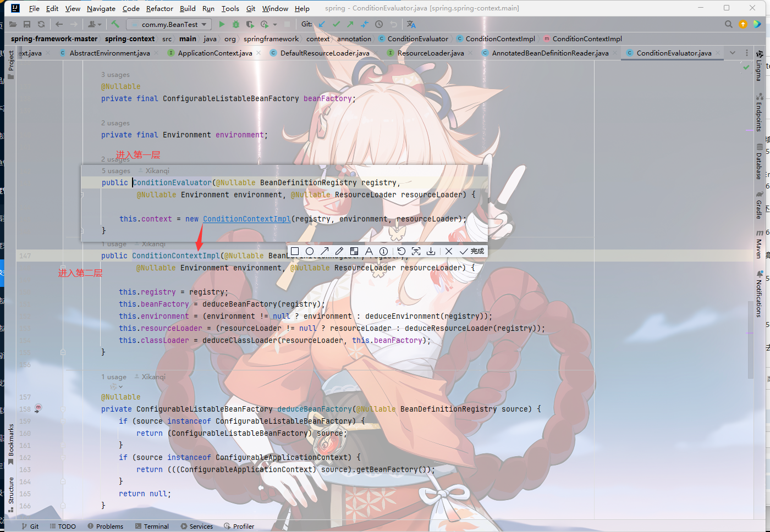Open the Terminal tool window
770x532 pixels.
pos(152,526)
